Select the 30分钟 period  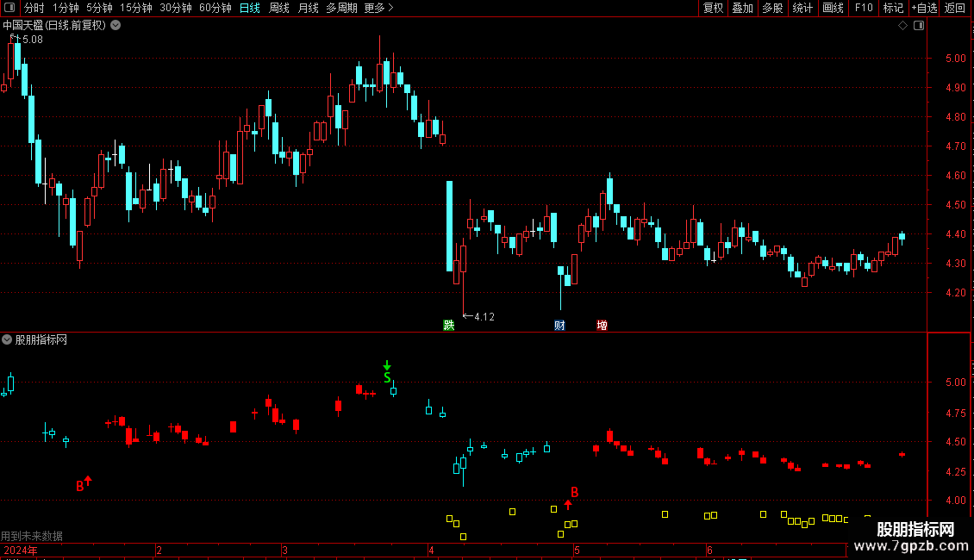(x=176, y=8)
